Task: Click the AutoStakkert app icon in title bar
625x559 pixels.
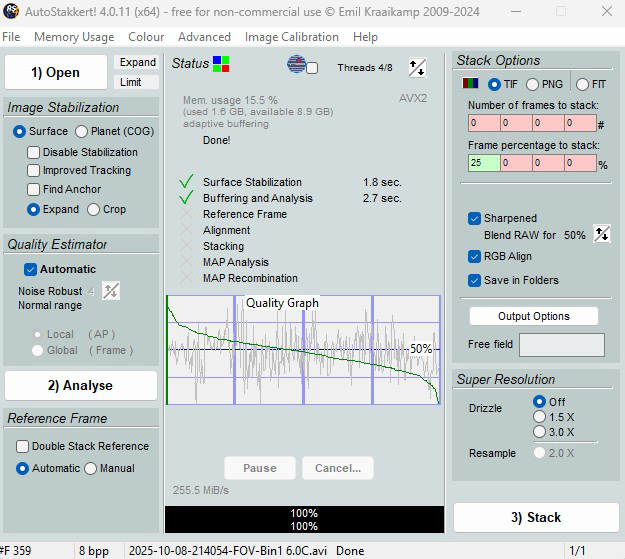Action: [x=12, y=13]
